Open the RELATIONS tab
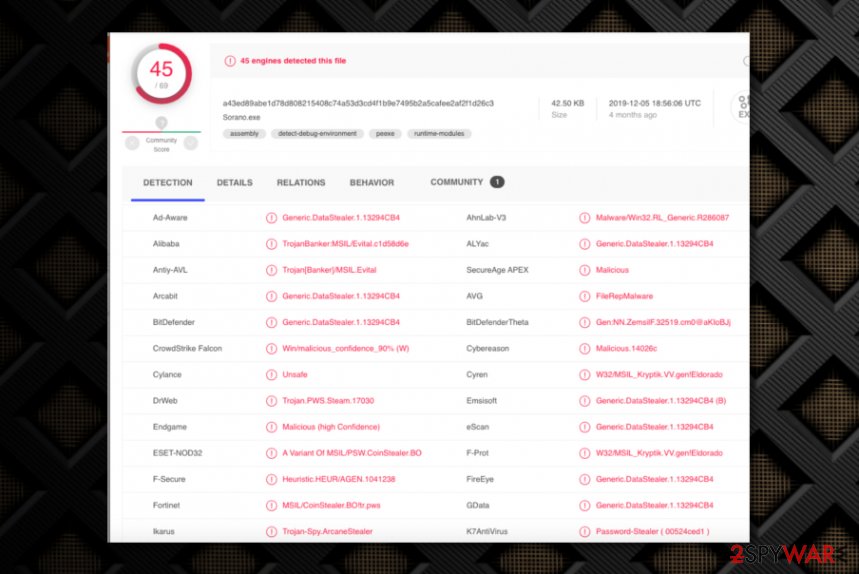Image resolution: width=859 pixels, height=574 pixels. 301,182
